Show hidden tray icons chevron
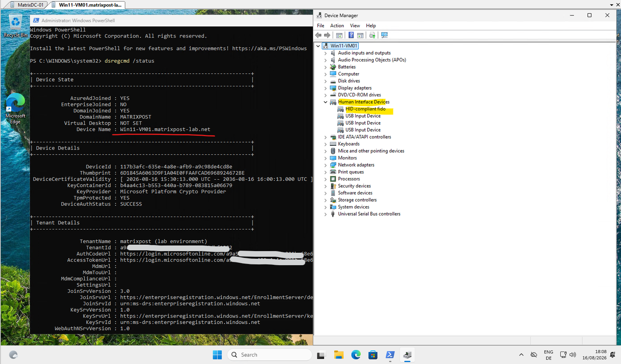Viewport: 621px width, 364px height. 521,355
